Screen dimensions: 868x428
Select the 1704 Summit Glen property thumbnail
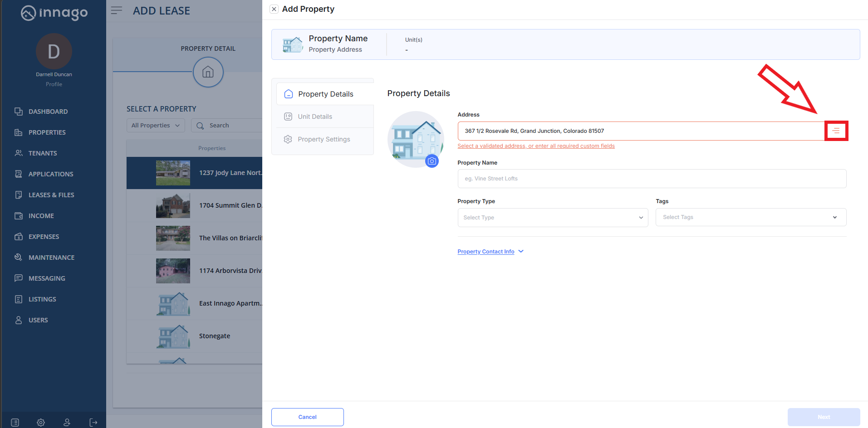click(x=173, y=206)
